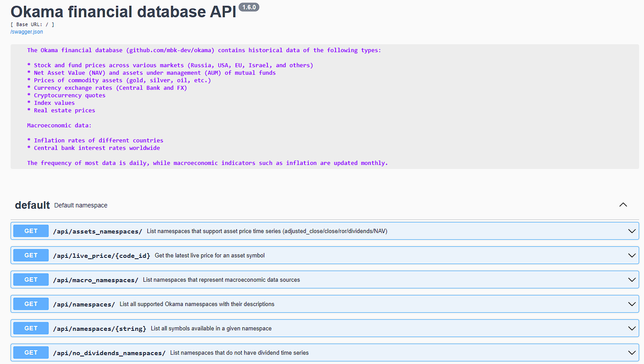Expand assets_namespaces endpoint using its chevron
This screenshot has height=364, width=644.
click(632, 231)
